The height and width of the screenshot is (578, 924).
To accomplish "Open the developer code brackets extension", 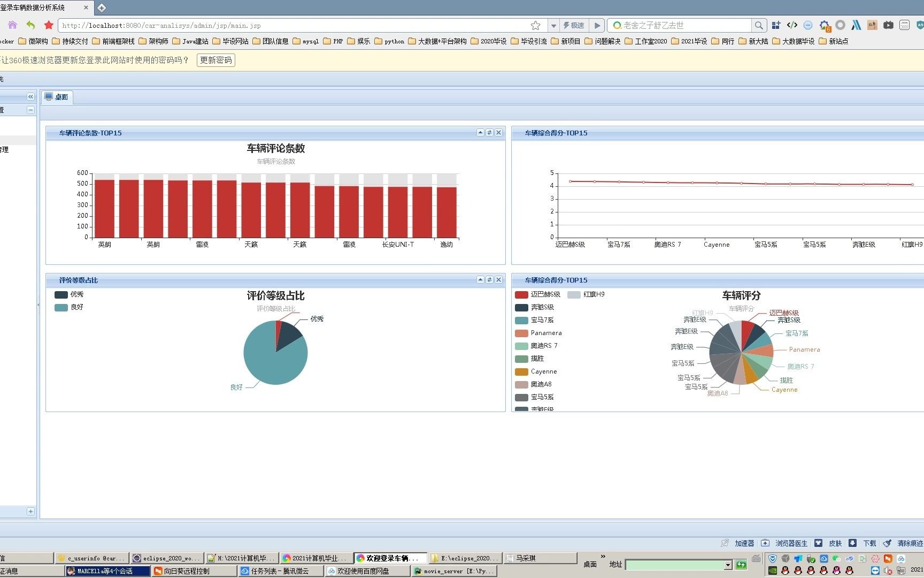I will 792,25.
